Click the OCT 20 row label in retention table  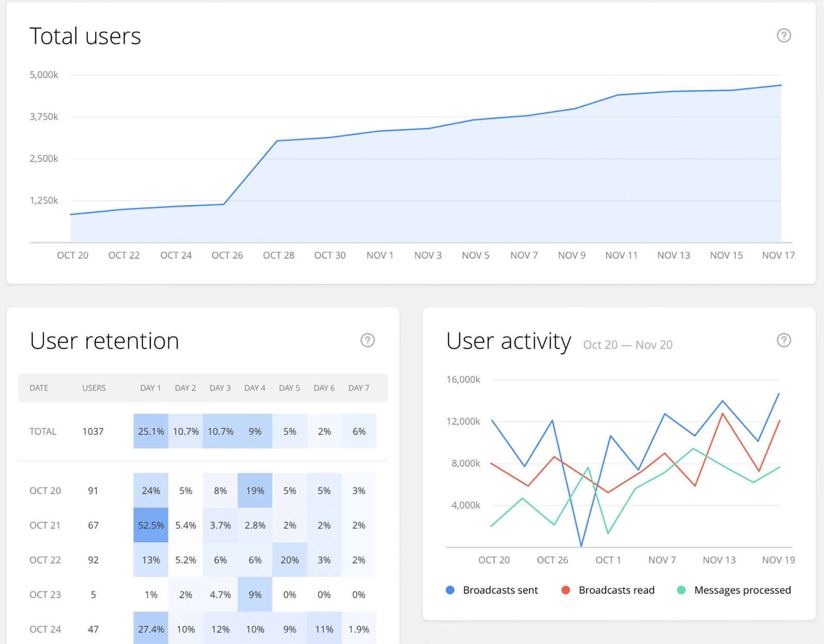45,491
